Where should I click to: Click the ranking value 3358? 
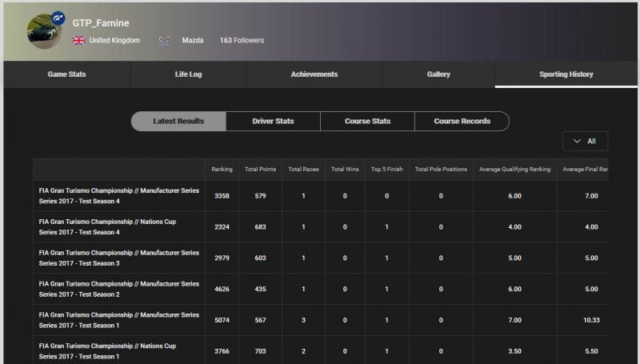(222, 196)
